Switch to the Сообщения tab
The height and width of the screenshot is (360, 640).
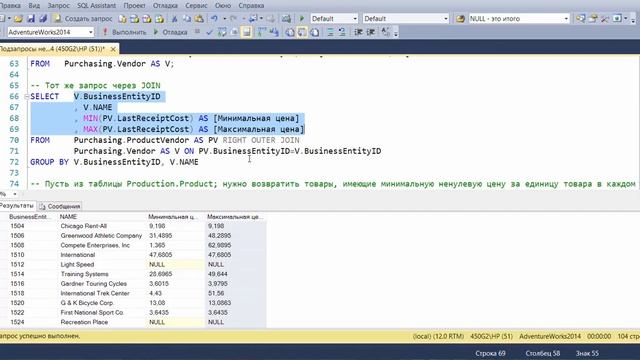(x=60, y=206)
